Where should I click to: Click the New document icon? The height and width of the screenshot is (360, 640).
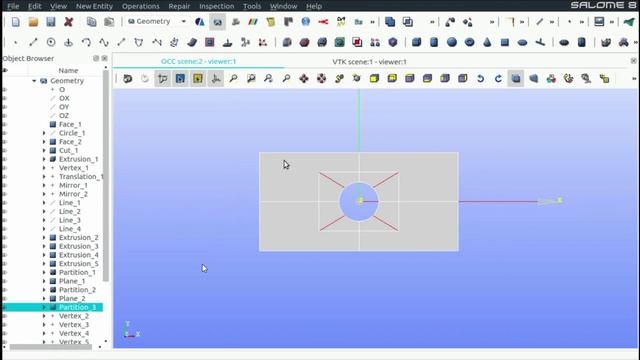click(x=16, y=22)
